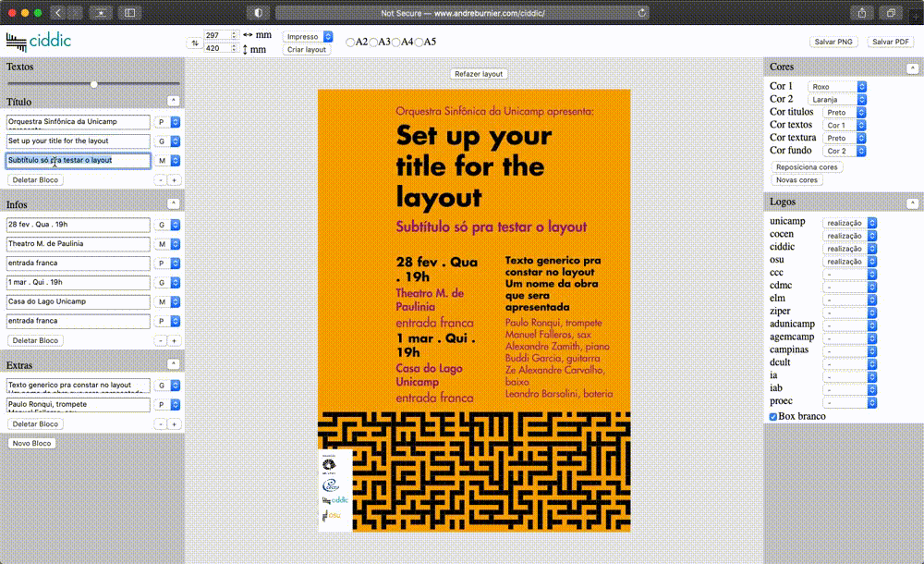Click the 'Casa do Lago Unicamp' text field
The image size is (924, 564).
[x=79, y=302]
